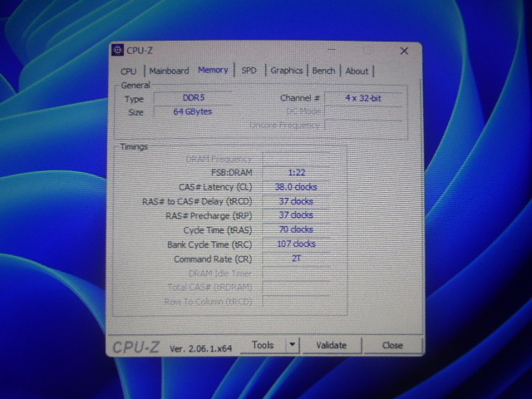Expand the Tools dropdown arrow
This screenshot has width=532, height=399.
(292, 345)
